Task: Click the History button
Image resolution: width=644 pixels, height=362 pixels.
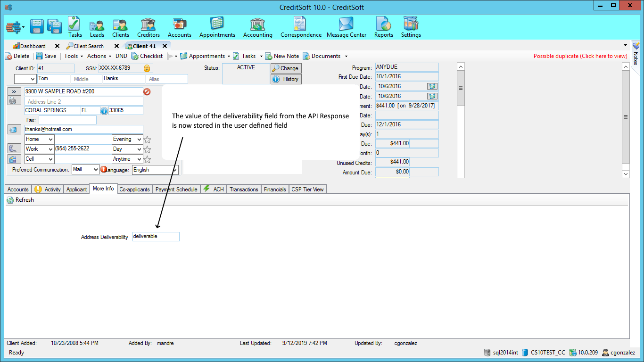Action: click(286, 79)
